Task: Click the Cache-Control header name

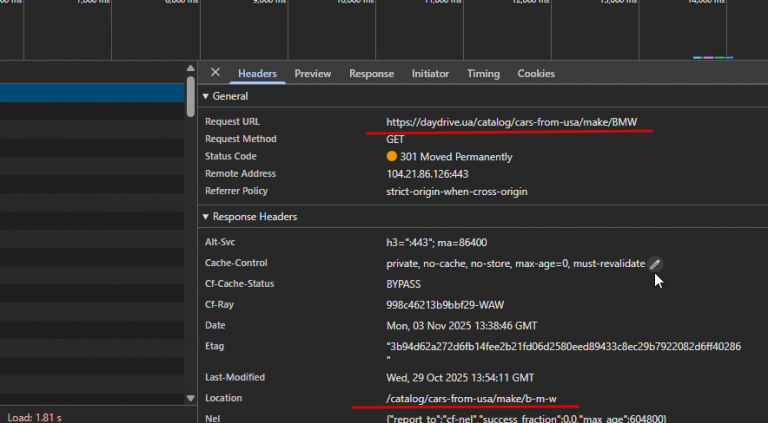Action: [236, 262]
